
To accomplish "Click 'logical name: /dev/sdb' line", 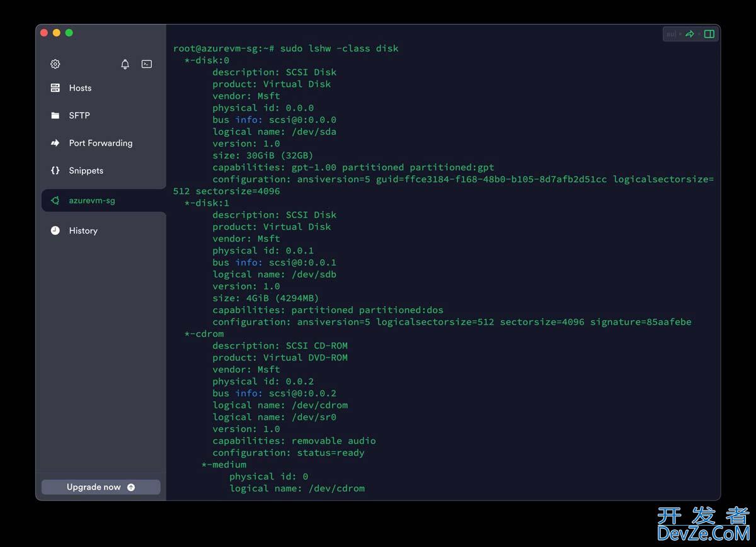I will pyautogui.click(x=274, y=274).
